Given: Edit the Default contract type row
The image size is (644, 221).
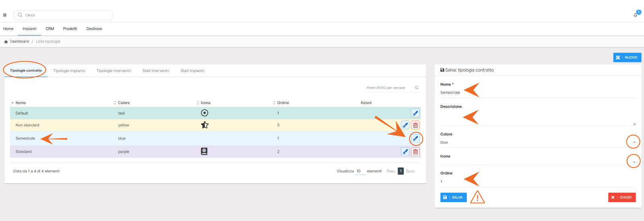Looking at the screenshot, I should pos(415,113).
